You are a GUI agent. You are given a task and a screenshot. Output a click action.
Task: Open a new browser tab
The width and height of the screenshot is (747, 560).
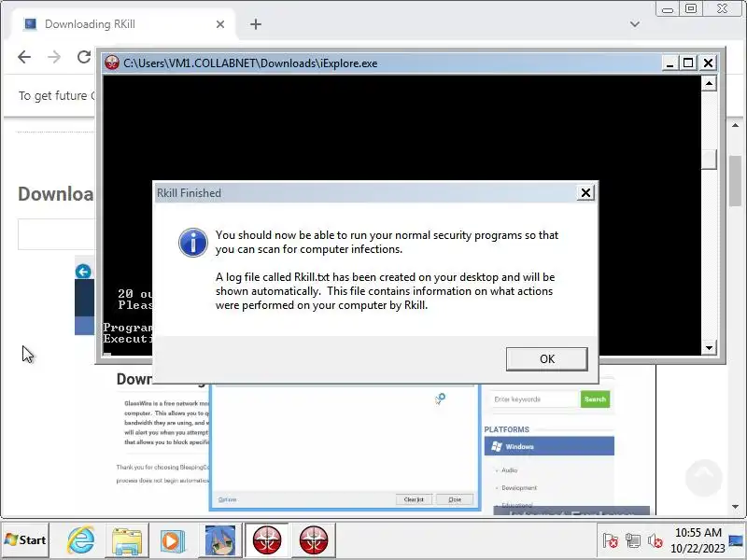click(x=256, y=24)
